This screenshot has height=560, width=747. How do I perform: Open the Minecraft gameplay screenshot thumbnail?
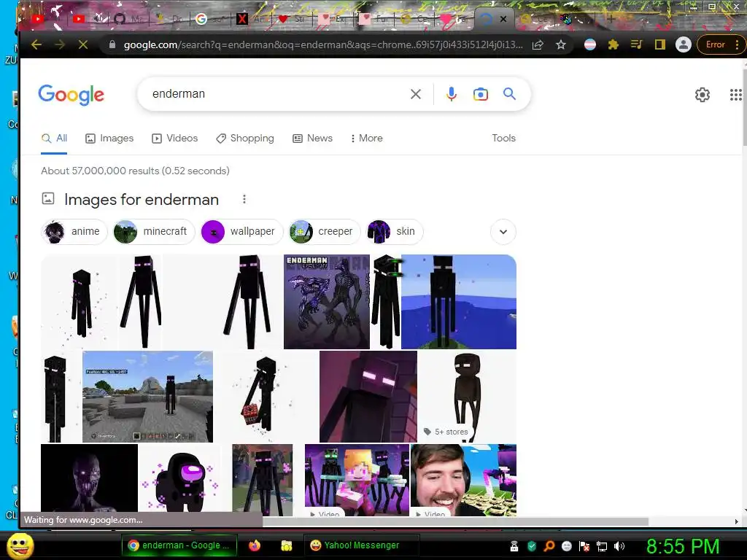[x=147, y=397]
